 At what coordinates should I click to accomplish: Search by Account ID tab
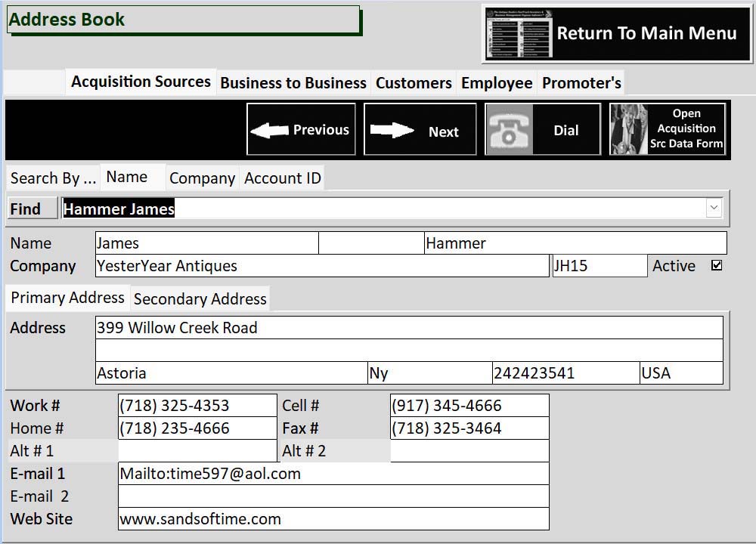click(x=283, y=178)
